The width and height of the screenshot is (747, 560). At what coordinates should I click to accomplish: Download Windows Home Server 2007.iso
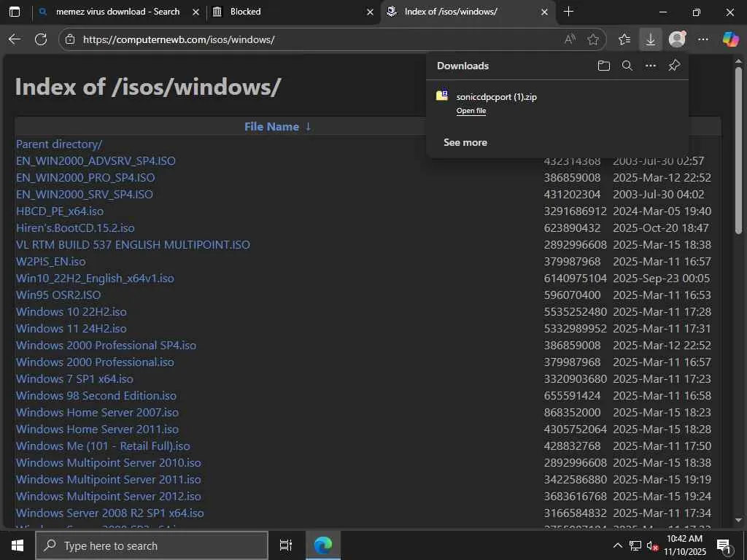[x=97, y=413]
